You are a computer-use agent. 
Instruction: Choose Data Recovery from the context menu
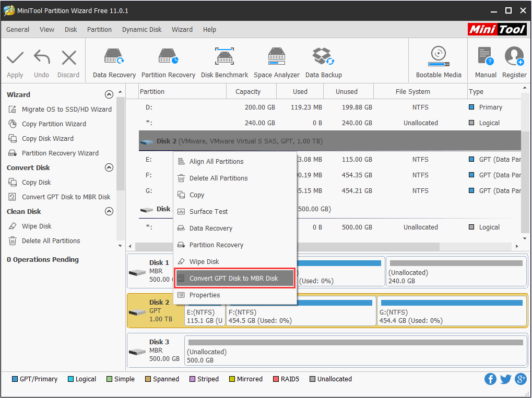point(235,228)
